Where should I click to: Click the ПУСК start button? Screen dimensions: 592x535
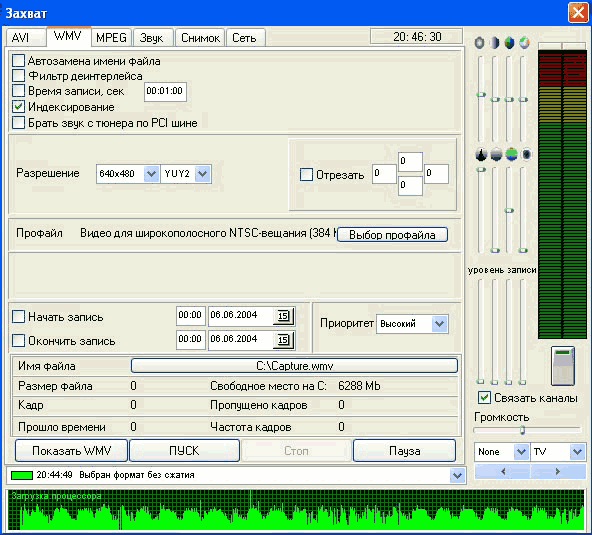pos(184,450)
